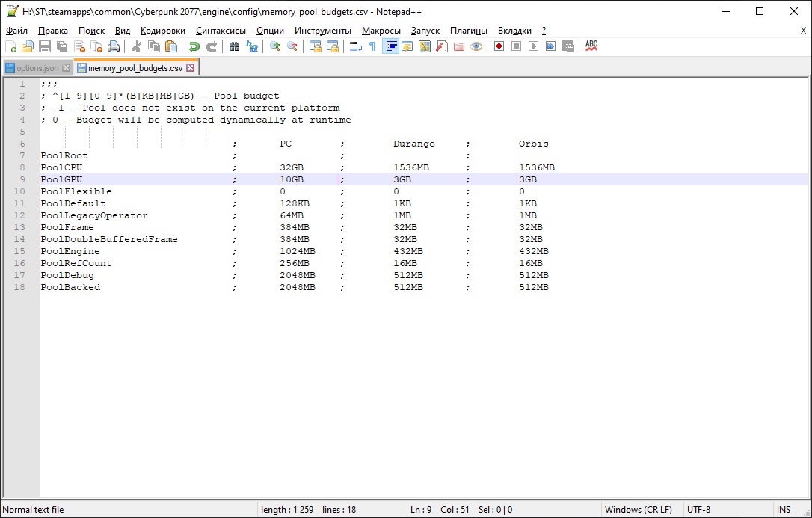Zoom in using the magnifier plus icon
Screen dimensions: 812x518
pos(275,46)
